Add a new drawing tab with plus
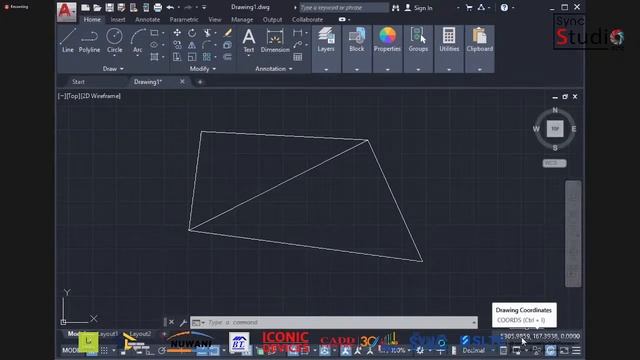 tap(200, 82)
